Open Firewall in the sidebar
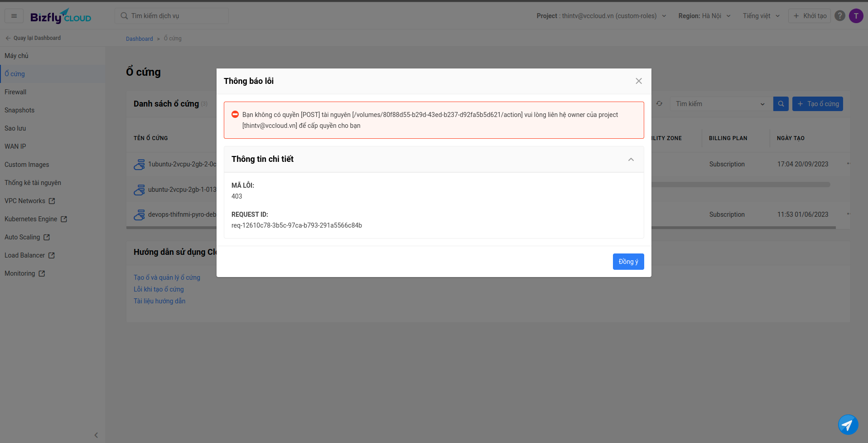868x443 pixels. [x=15, y=92]
